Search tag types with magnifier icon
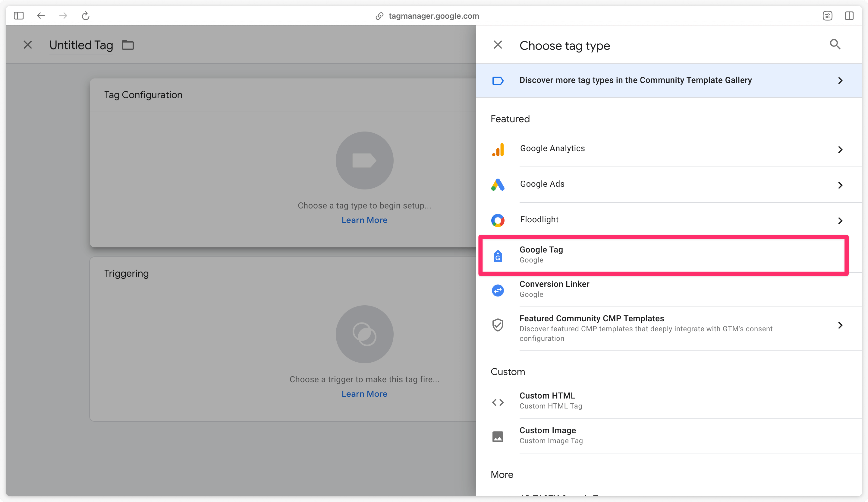The image size is (868, 502). point(835,44)
